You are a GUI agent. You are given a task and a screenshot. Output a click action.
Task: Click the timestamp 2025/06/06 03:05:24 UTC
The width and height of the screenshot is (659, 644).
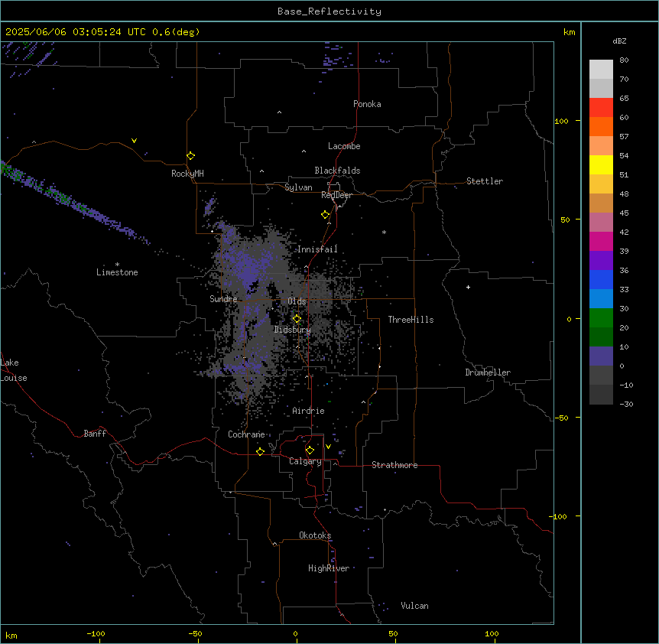[76, 32]
